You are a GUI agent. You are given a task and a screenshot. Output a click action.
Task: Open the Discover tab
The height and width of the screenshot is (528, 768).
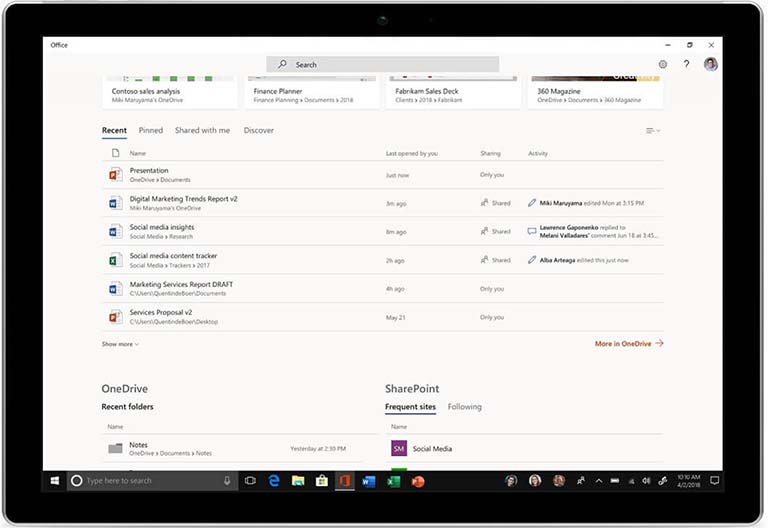[259, 130]
